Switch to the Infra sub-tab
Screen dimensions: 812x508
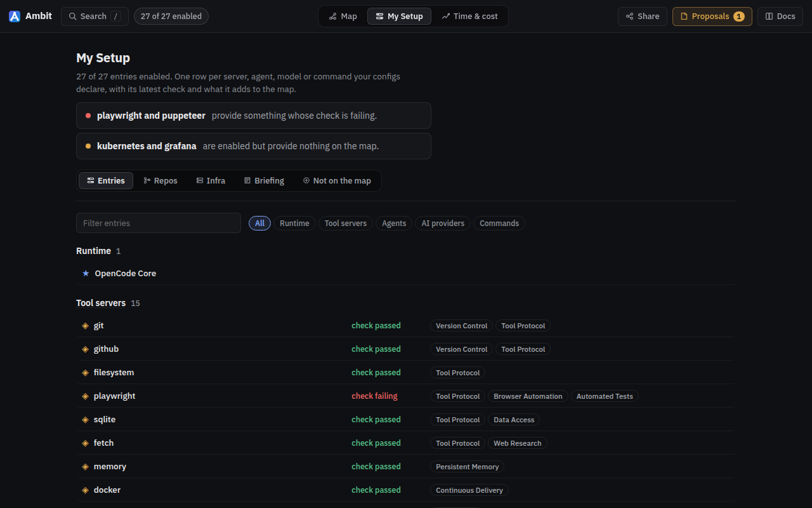tap(211, 181)
